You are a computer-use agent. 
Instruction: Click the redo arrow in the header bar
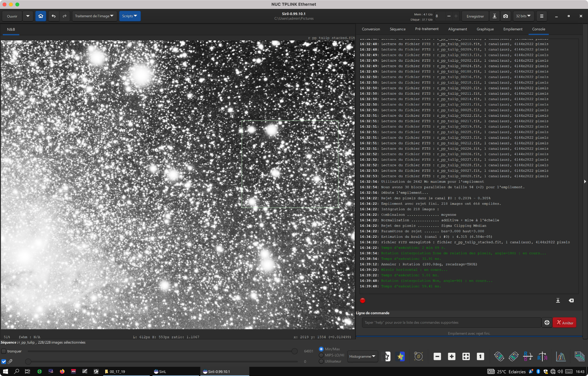coord(65,16)
